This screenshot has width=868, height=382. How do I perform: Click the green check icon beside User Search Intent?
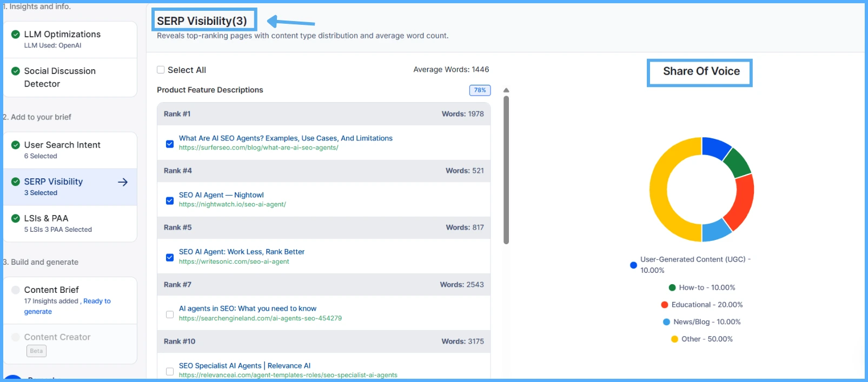(16, 145)
